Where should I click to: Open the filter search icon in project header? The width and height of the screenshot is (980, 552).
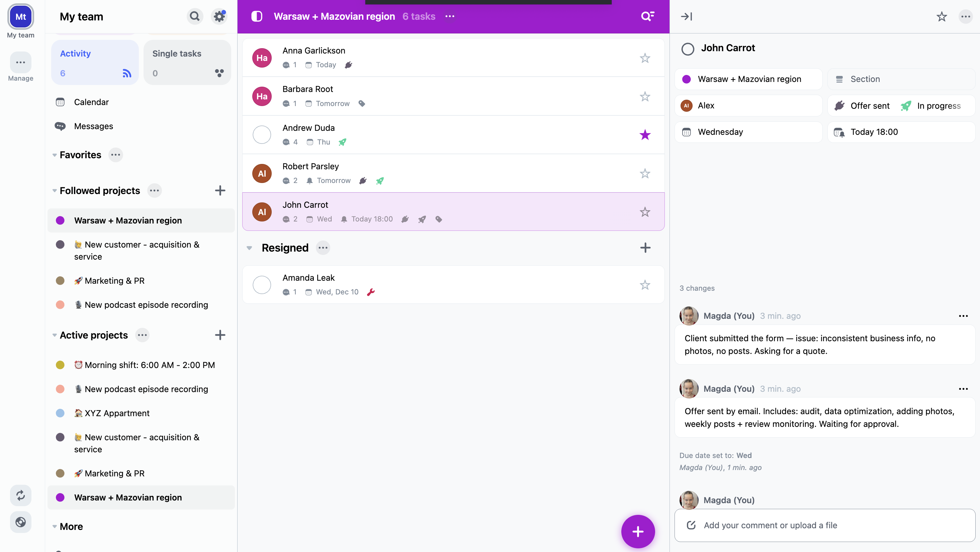647,16
